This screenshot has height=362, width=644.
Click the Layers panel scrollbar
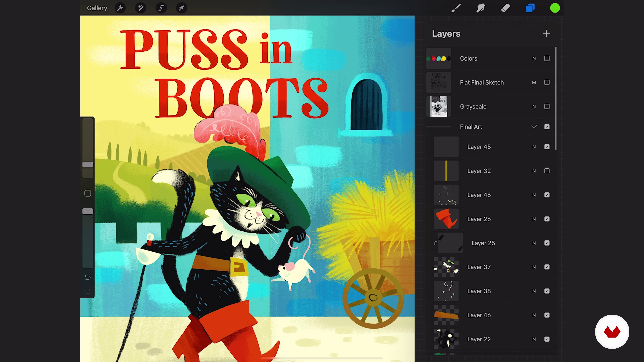coord(556,98)
